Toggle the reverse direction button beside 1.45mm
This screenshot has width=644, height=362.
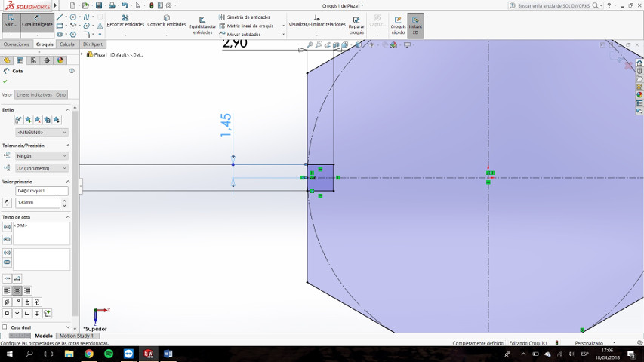pos(7,202)
